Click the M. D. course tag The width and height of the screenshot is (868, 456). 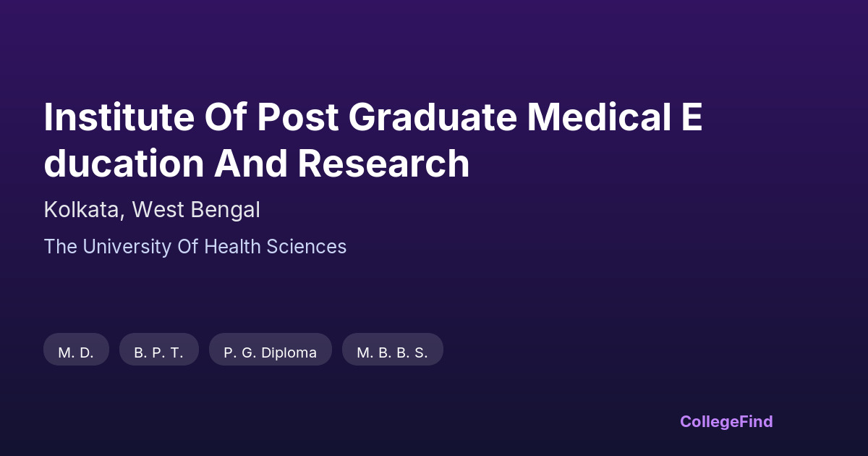click(x=76, y=352)
